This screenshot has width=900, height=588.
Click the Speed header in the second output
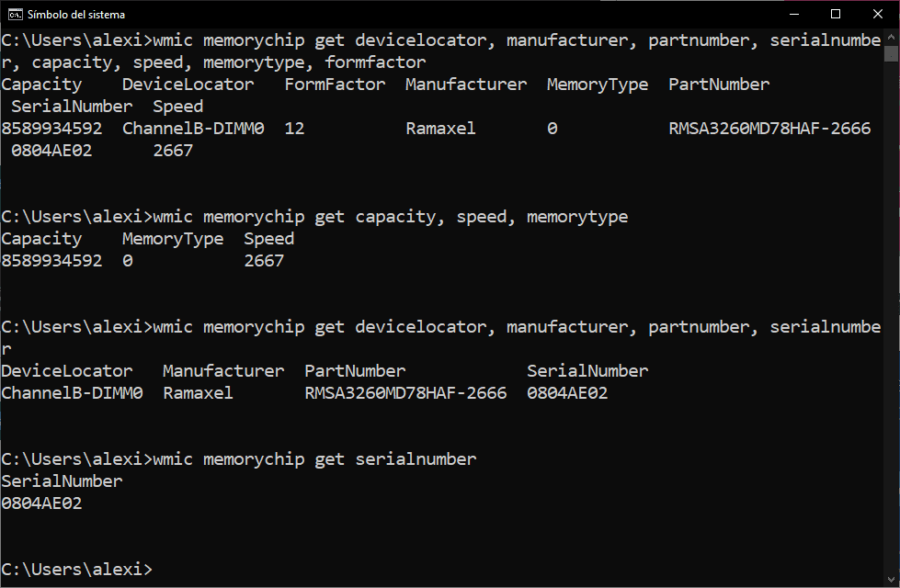pyautogui.click(x=269, y=239)
